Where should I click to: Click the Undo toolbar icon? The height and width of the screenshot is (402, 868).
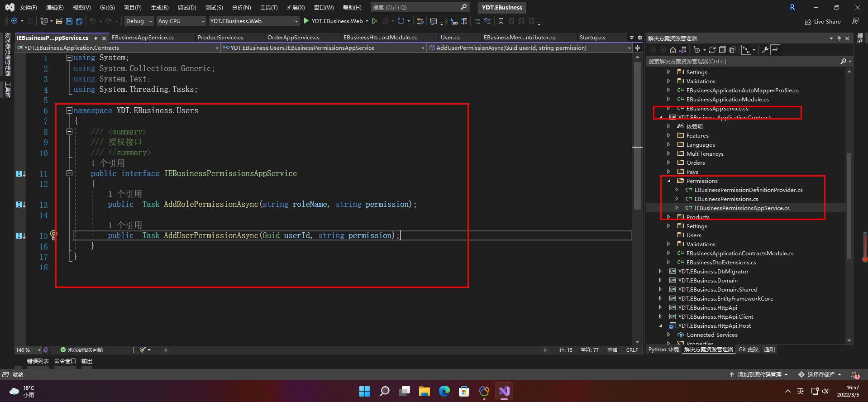pyautogui.click(x=93, y=21)
